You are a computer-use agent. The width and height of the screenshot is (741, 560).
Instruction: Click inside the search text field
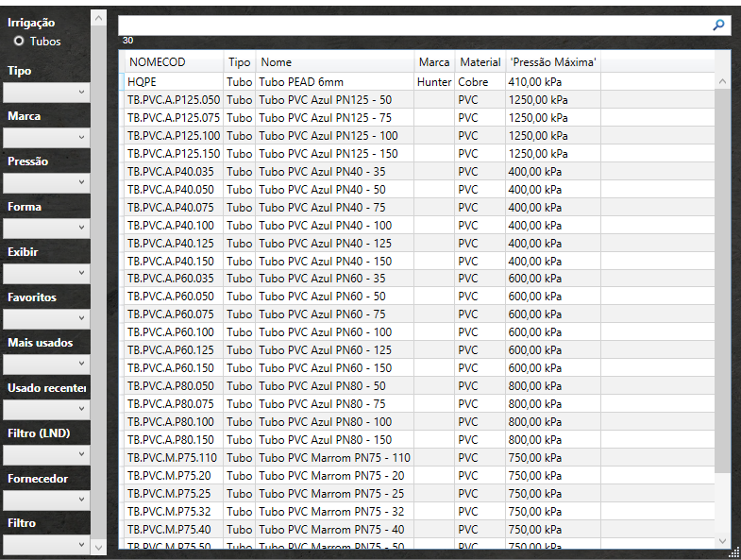[x=413, y=25]
